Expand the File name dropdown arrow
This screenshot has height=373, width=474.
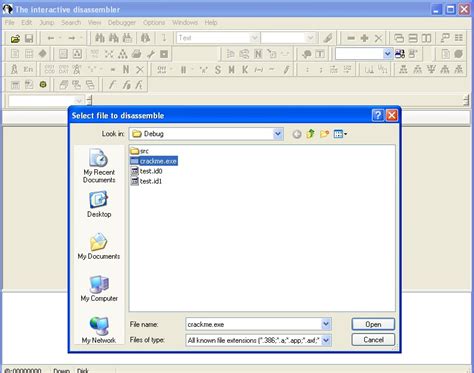(326, 324)
